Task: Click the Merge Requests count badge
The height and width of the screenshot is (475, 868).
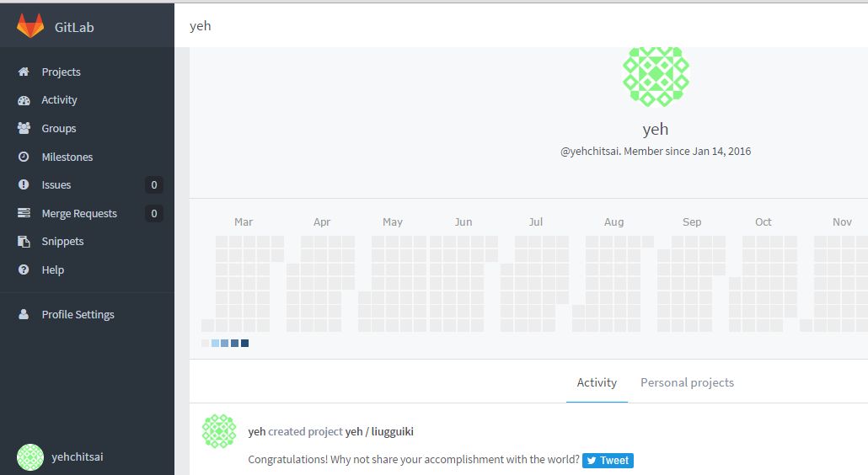Action: point(153,214)
